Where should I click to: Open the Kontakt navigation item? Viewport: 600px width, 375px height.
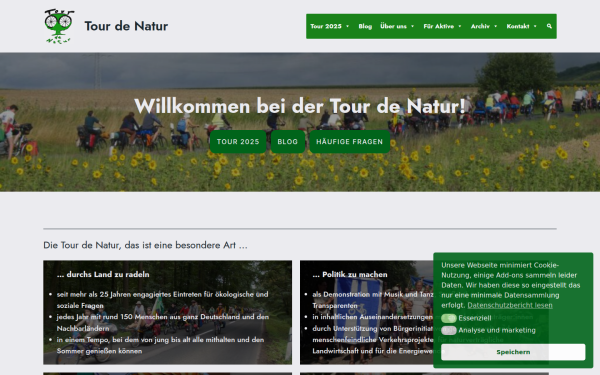[x=518, y=26]
